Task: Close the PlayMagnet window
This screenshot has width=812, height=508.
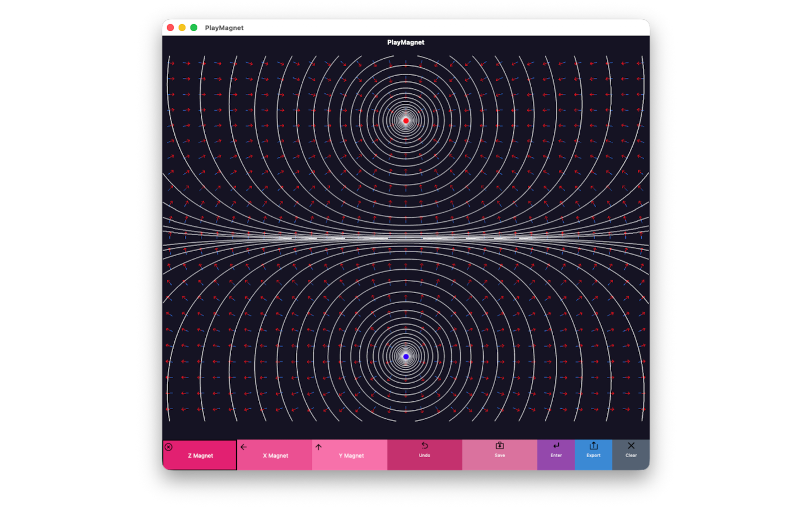Action: point(170,28)
